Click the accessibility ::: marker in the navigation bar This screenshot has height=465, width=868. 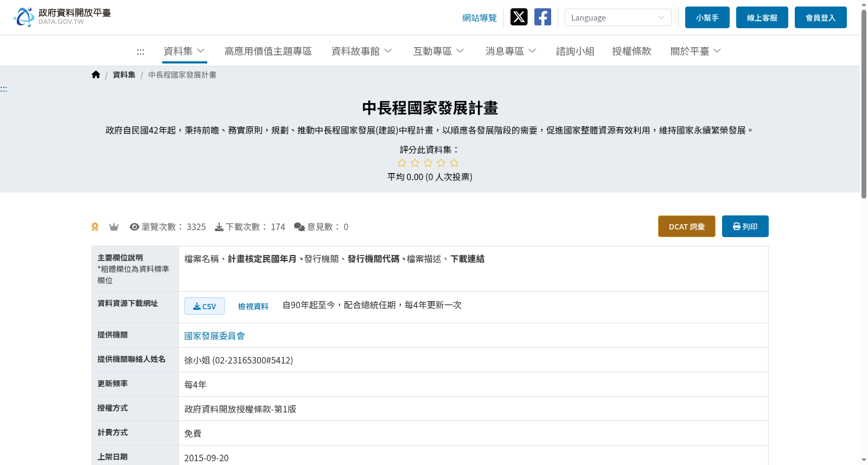click(141, 52)
